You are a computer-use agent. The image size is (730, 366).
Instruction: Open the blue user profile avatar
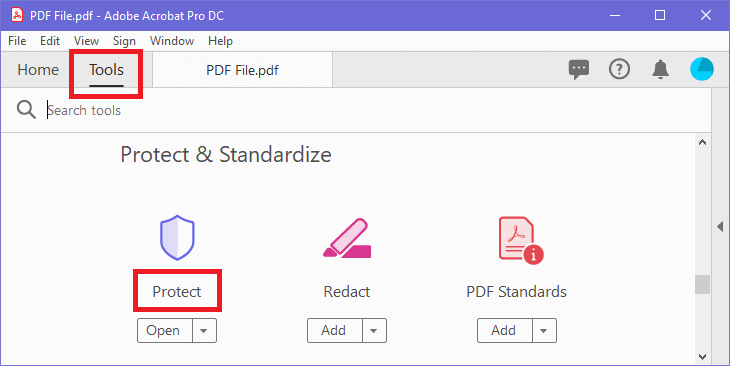coord(702,69)
